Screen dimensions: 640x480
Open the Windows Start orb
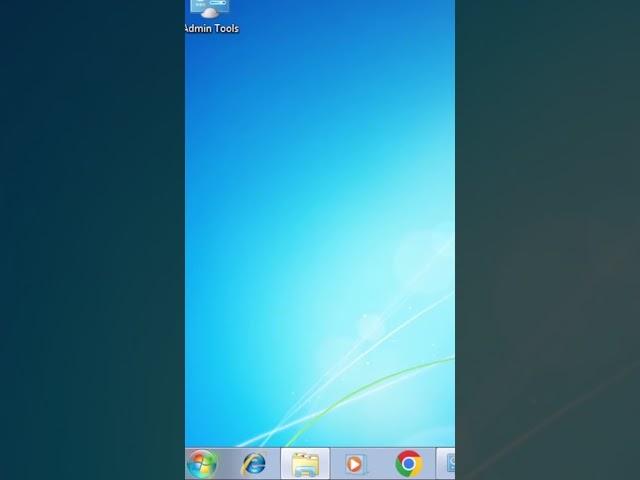click(x=202, y=464)
